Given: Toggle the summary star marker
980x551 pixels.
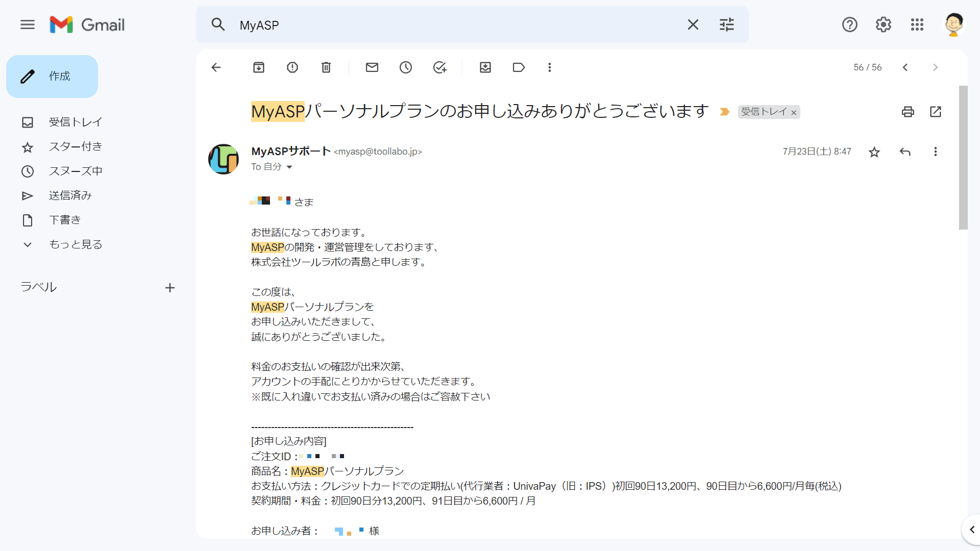Looking at the screenshot, I should point(724,111).
